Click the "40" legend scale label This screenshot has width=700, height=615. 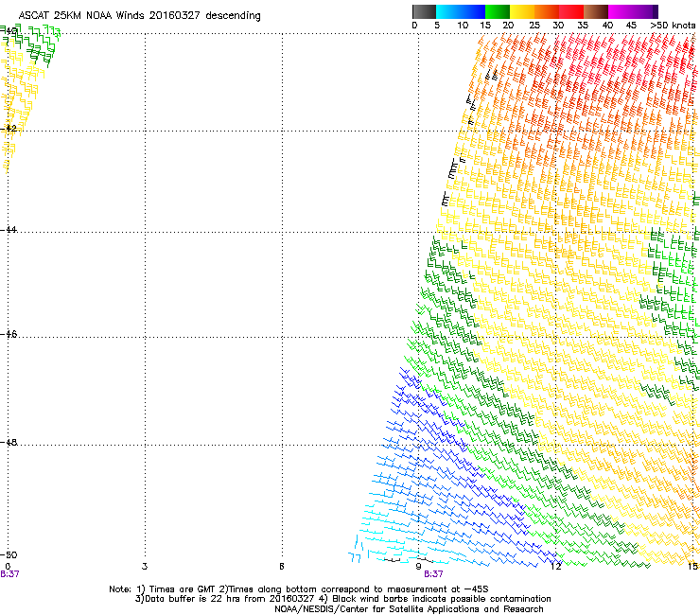pyautogui.click(x=607, y=26)
